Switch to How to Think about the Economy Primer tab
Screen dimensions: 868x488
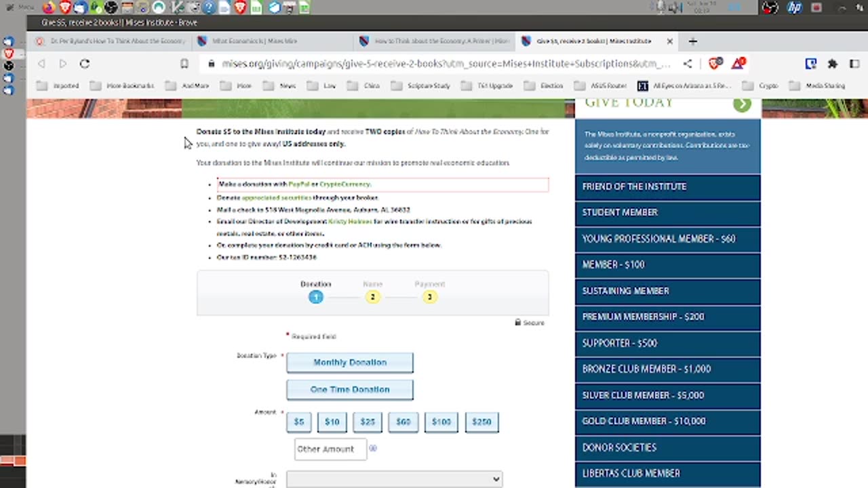click(x=434, y=41)
